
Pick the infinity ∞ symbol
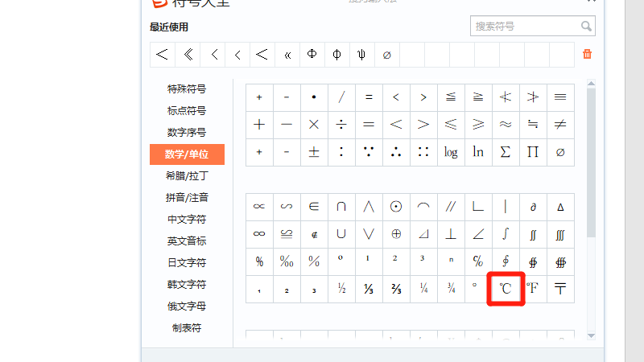point(259,234)
